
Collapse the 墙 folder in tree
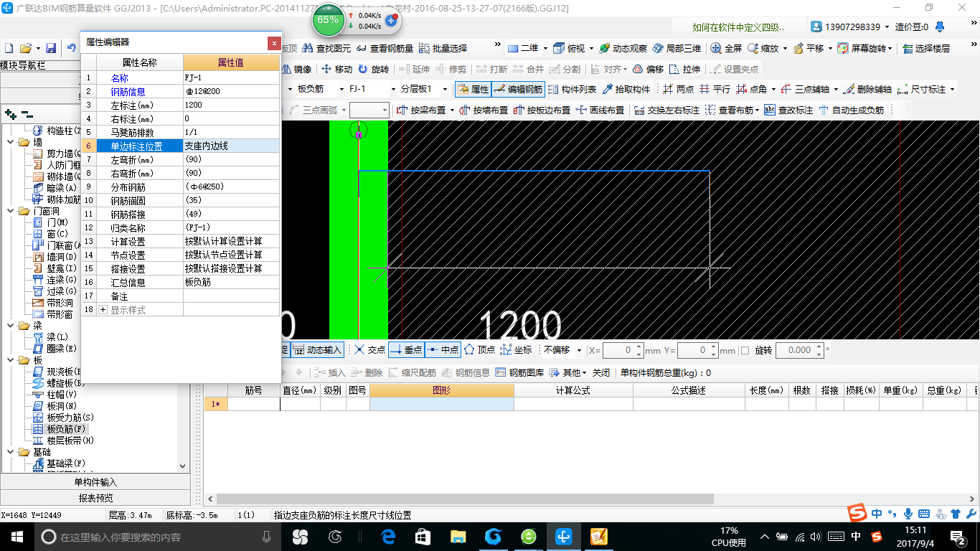(x=12, y=142)
